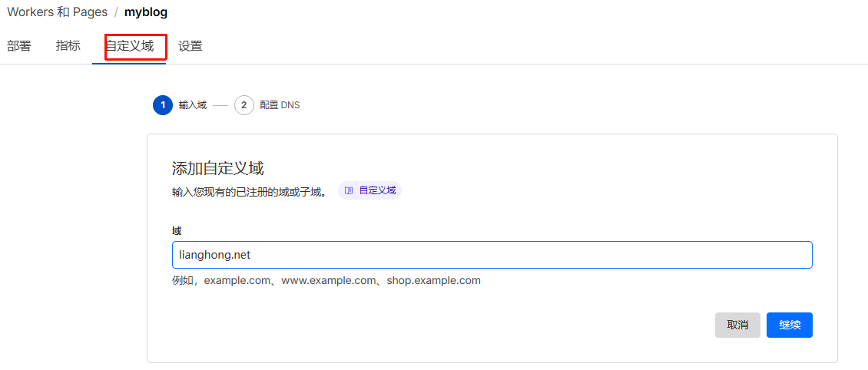Viewport: 868px width, 370px height.
Task: Click the example.com hint text below input
Action: pos(326,280)
